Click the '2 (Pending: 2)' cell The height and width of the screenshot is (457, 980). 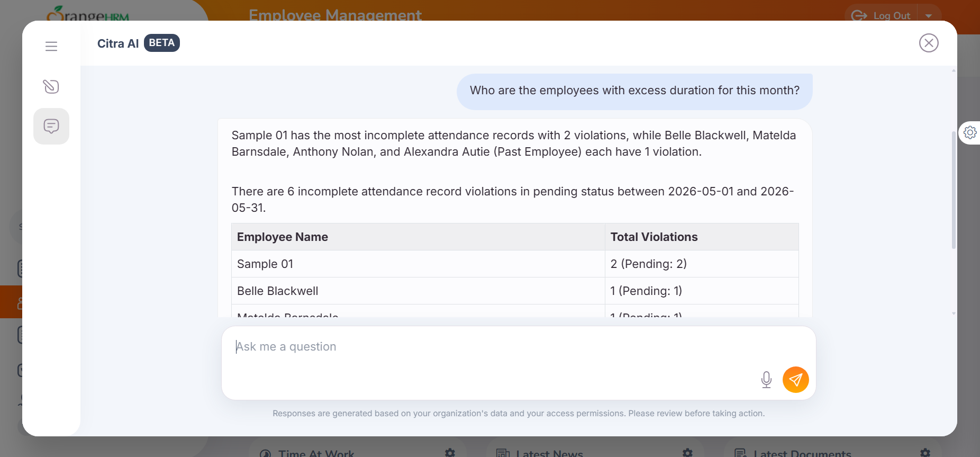702,264
